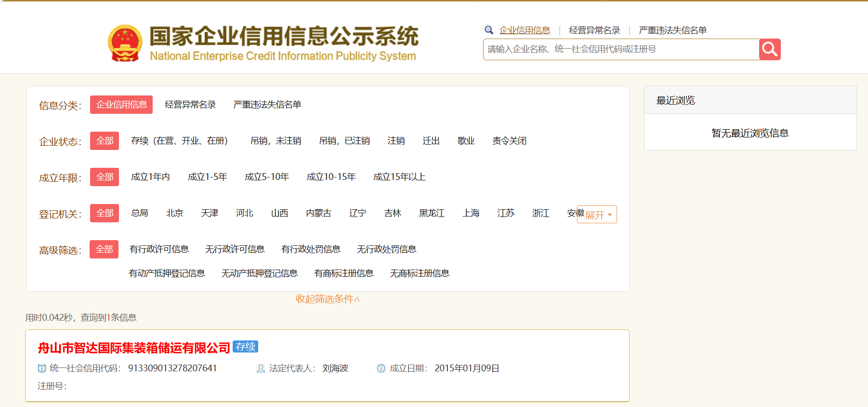The image size is (868, 407).
Task: Select 全部 for 成立年限
Action: coord(105,177)
